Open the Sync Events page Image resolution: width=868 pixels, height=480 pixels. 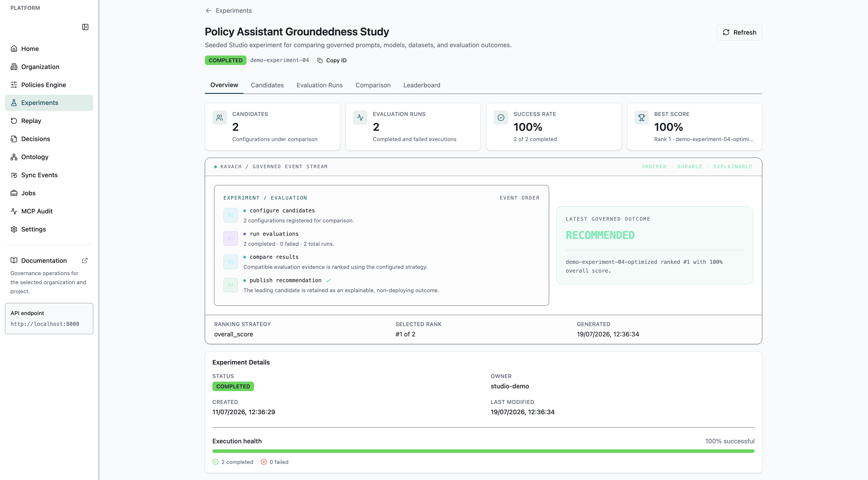point(49,175)
